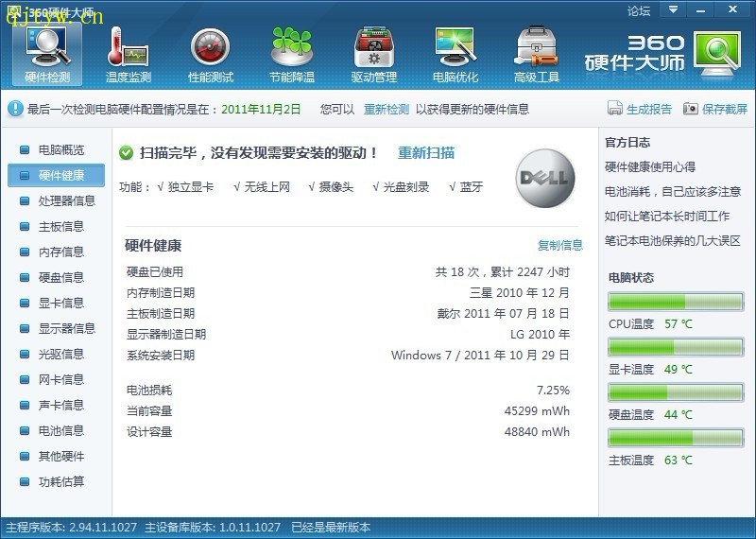Click 已经是最新版本 in the status bar

point(331,528)
